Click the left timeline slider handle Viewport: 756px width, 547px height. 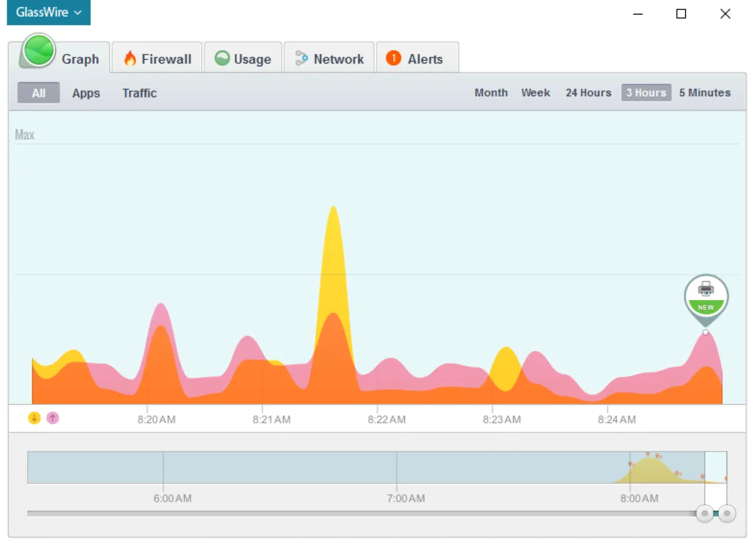[x=705, y=514]
